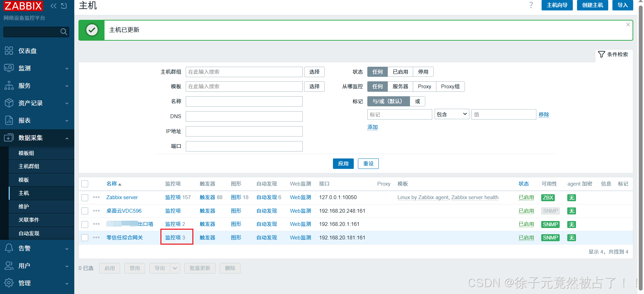Click the 主机群组 search input
644x294 pixels.
tap(244, 72)
